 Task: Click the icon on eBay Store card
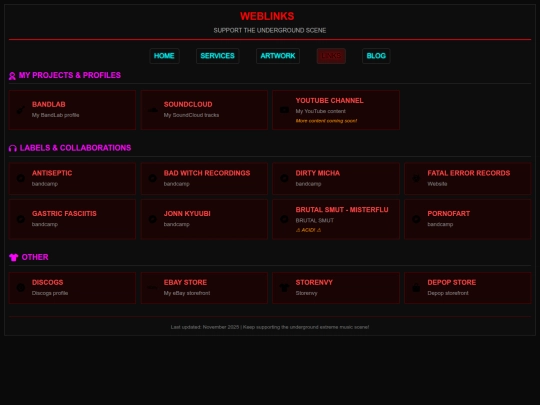(153, 288)
